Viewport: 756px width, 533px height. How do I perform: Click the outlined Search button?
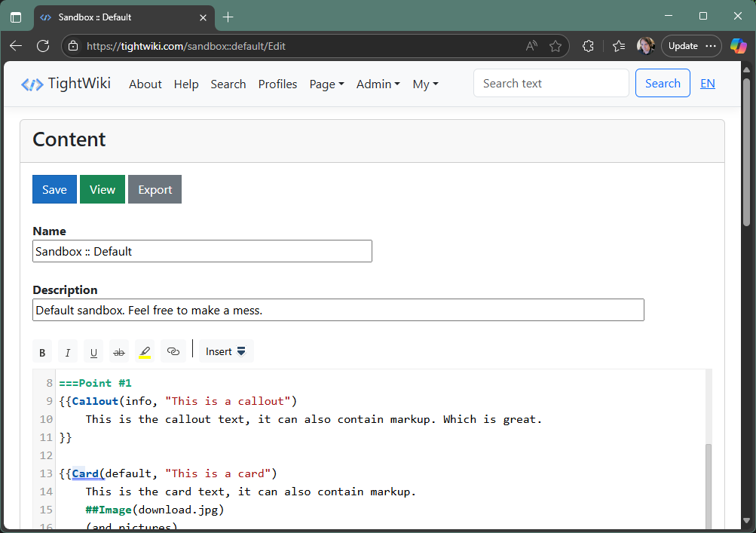pos(663,84)
